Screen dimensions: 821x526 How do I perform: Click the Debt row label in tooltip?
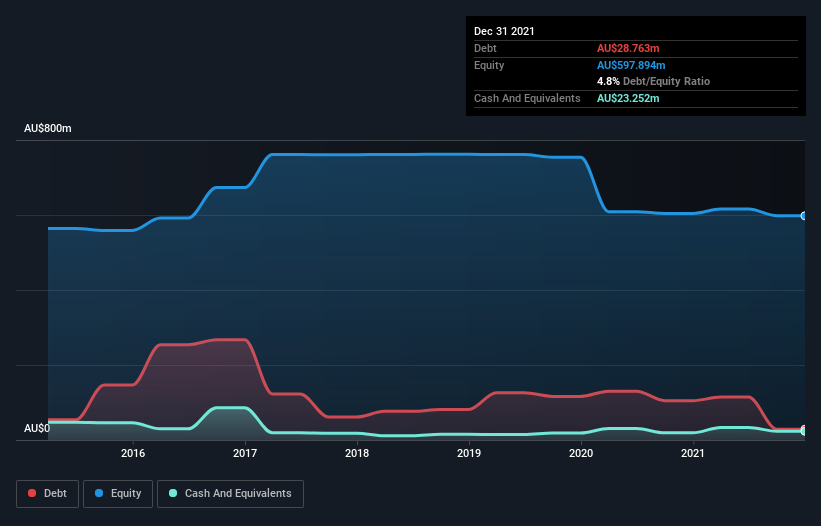[485, 48]
